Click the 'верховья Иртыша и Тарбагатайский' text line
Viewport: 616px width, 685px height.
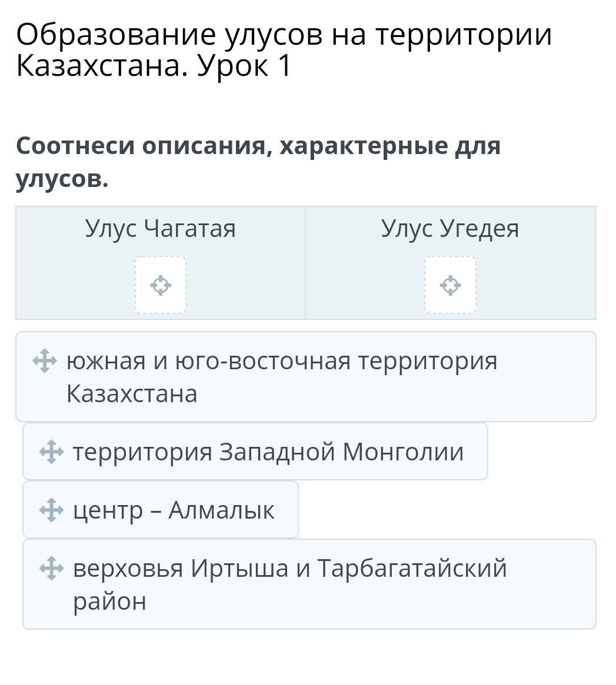pos(289,569)
